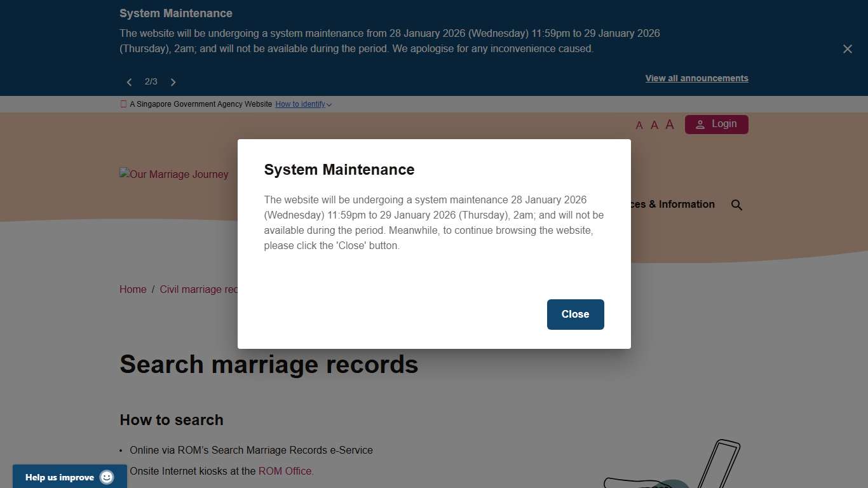
Task: Follow the ROM Office link
Action: 285,471
